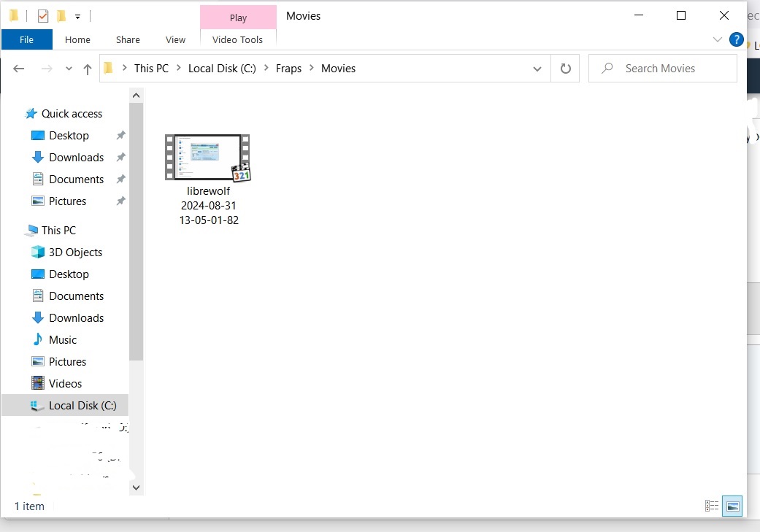This screenshot has height=532, width=760.
Task: Open 3D Objects under This PC
Action: (x=75, y=252)
